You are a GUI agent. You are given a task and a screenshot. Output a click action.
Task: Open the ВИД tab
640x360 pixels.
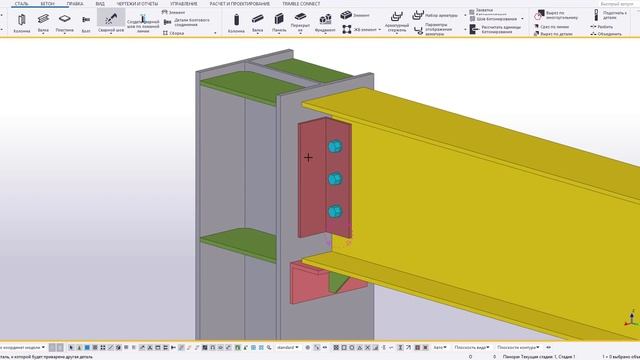pos(100,4)
